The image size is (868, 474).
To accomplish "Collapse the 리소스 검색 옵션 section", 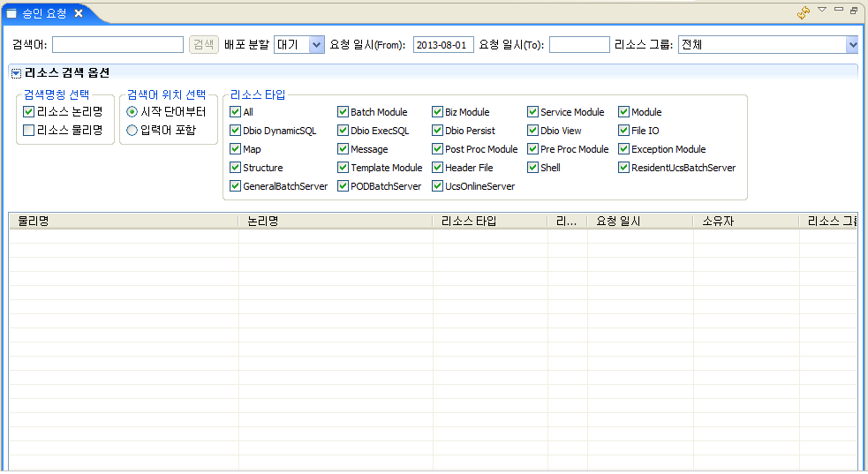I will pos(16,72).
